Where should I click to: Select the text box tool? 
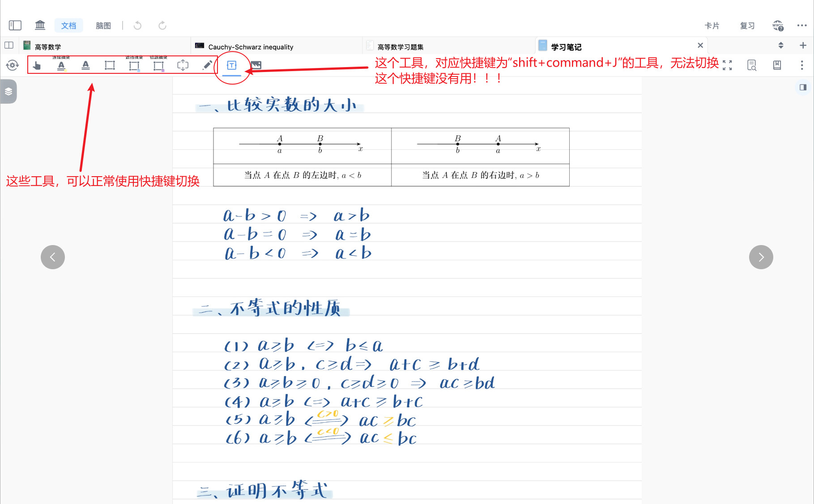point(231,65)
